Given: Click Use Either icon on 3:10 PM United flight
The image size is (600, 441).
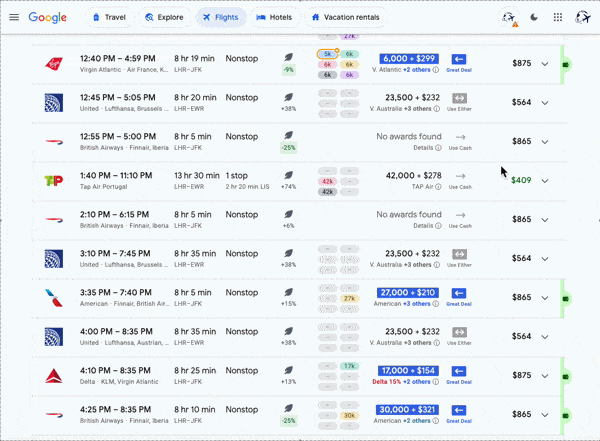Looking at the screenshot, I should point(460,254).
